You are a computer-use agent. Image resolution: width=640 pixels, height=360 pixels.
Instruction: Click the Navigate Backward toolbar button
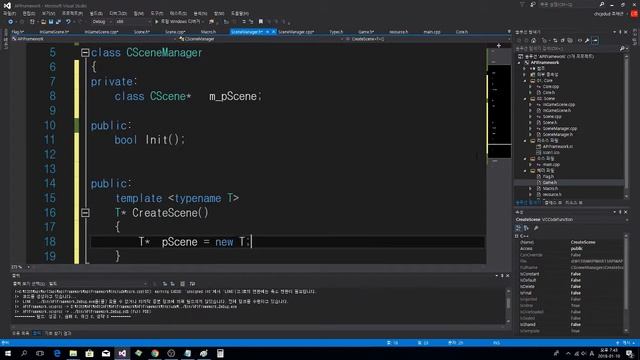pos(11,22)
